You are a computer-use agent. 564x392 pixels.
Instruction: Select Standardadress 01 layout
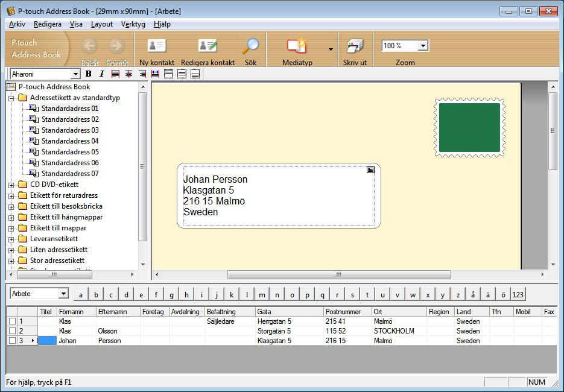tap(70, 108)
